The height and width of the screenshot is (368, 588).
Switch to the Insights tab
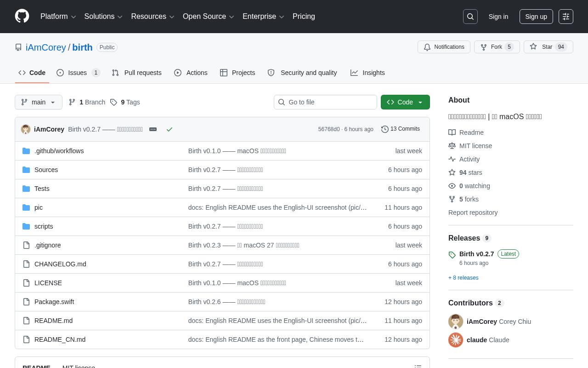coord(367,73)
